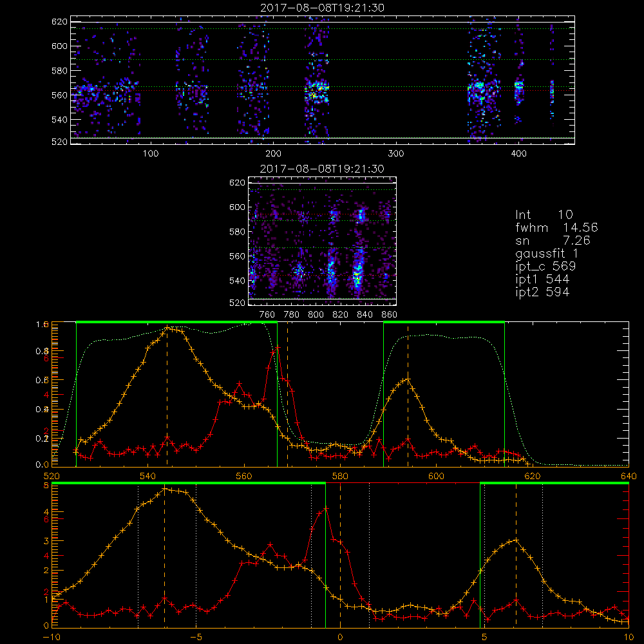Click the 860 x-axis label of middle image

[390, 315]
